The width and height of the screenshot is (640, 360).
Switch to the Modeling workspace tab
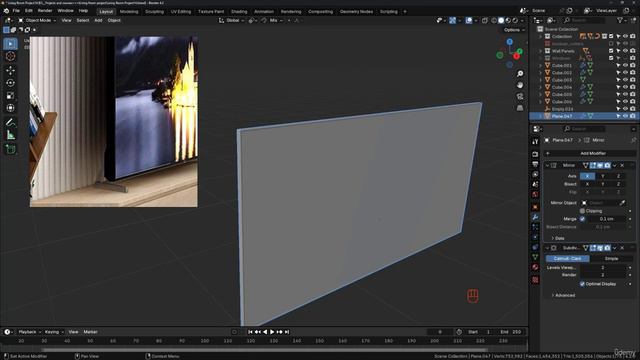(x=129, y=11)
